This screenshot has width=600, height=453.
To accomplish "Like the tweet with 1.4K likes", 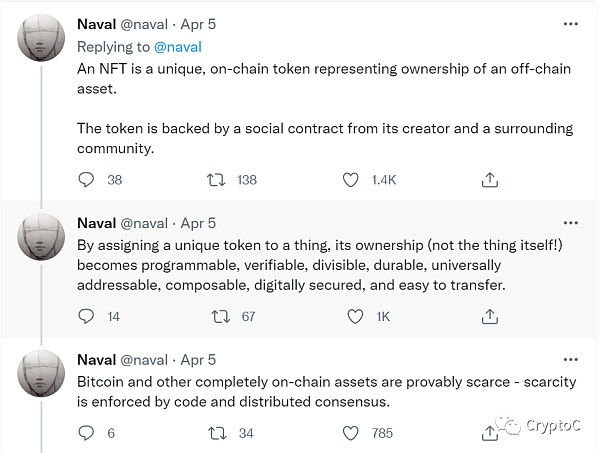I will click(x=351, y=180).
